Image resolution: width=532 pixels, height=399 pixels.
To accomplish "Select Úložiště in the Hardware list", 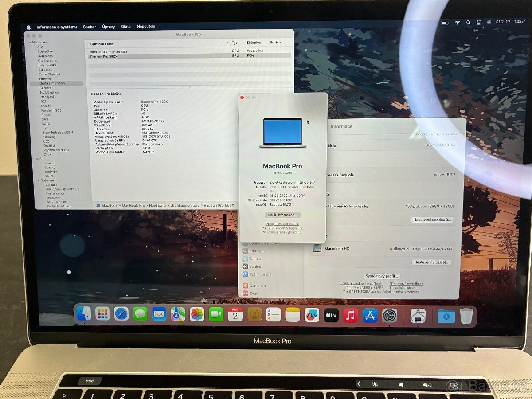I will [49, 146].
